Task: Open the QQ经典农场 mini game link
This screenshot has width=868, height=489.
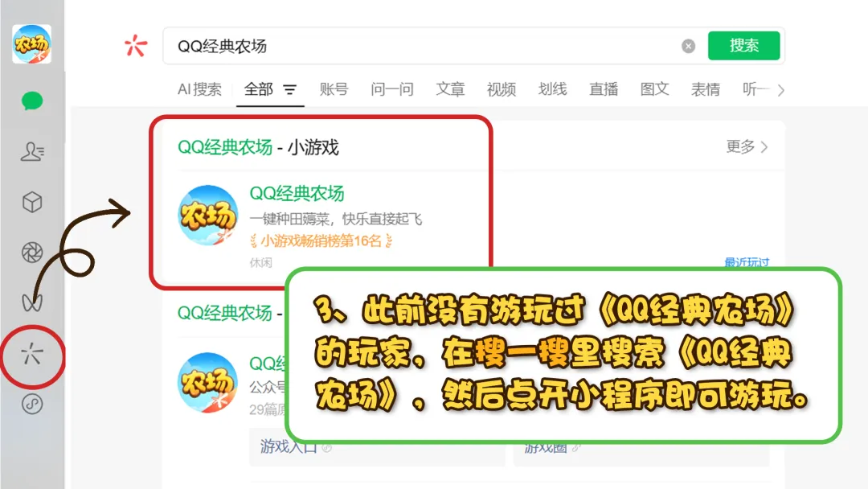Action: (x=297, y=193)
